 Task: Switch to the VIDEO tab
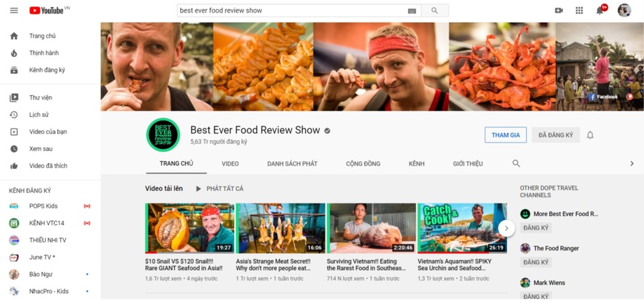coord(230,164)
